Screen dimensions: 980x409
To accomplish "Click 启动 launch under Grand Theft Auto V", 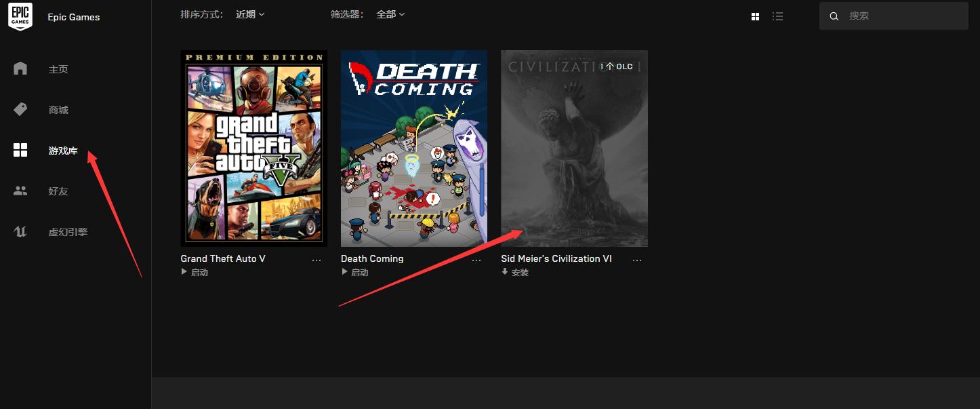I will 195,273.
